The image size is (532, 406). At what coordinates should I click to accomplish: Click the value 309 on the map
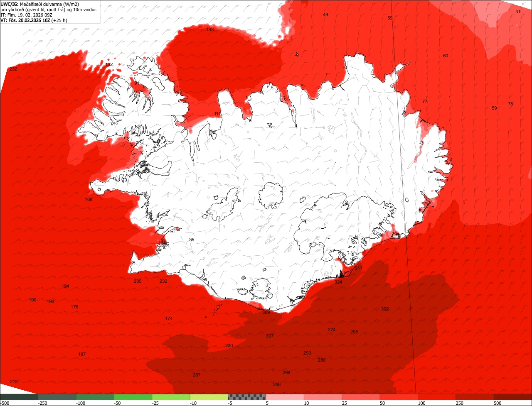point(266,312)
